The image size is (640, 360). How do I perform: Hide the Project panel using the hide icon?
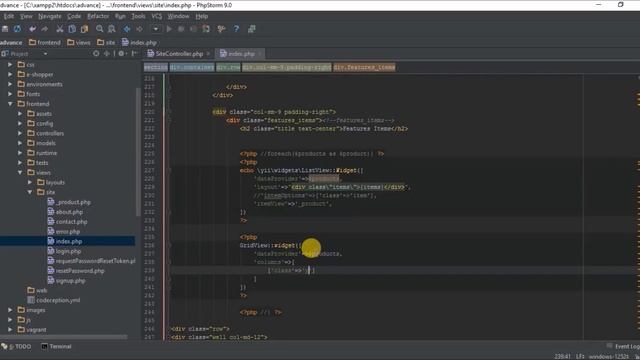134,53
